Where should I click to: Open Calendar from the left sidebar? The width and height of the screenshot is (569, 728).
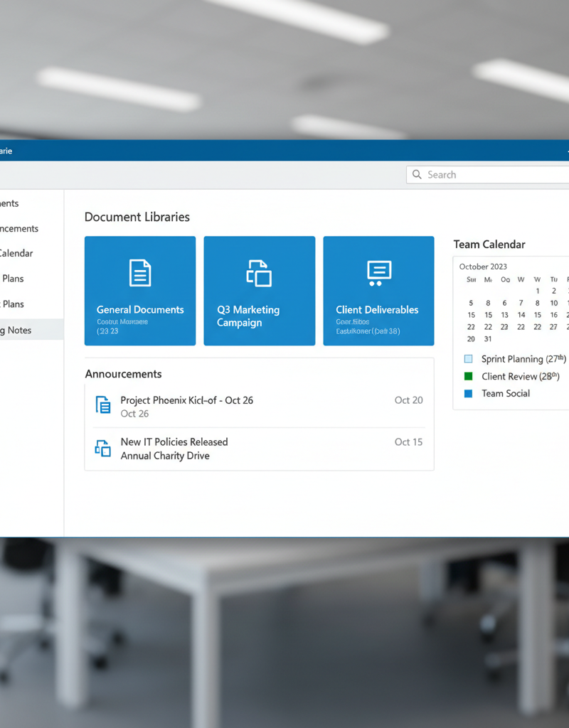click(17, 253)
